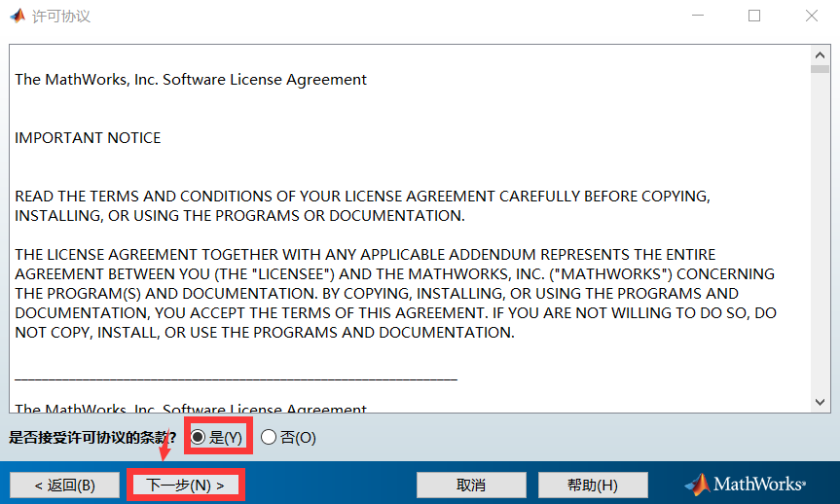Open help via the 帮助(H) button
This screenshot has width=840, height=504.
point(593,486)
